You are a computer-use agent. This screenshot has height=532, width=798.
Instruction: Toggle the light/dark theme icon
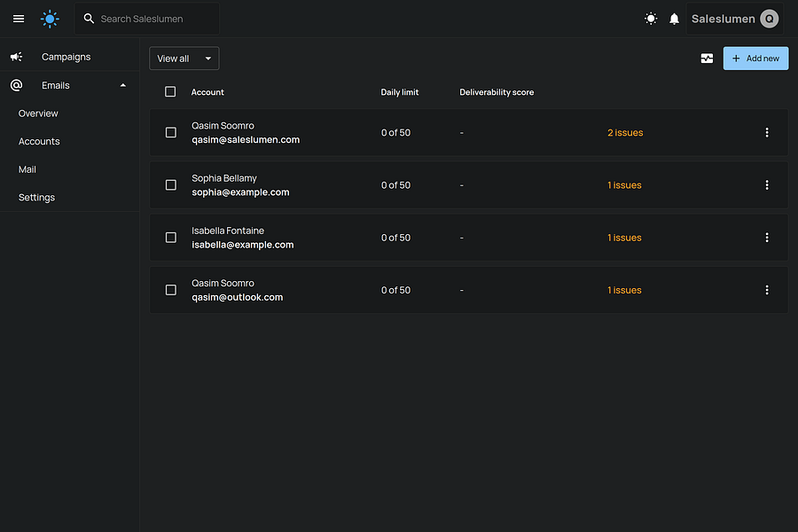[651, 19]
